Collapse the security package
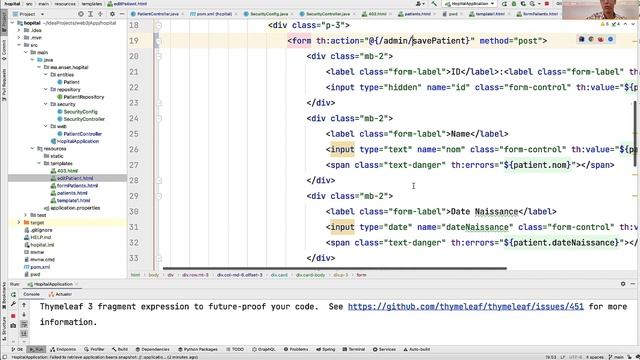 [x=46, y=104]
